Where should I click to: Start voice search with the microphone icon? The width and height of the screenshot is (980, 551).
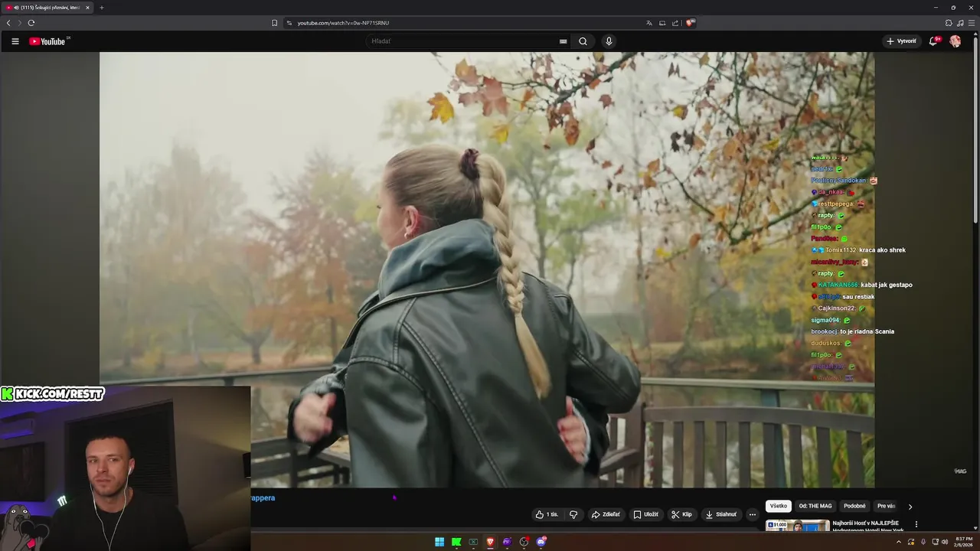(x=609, y=41)
